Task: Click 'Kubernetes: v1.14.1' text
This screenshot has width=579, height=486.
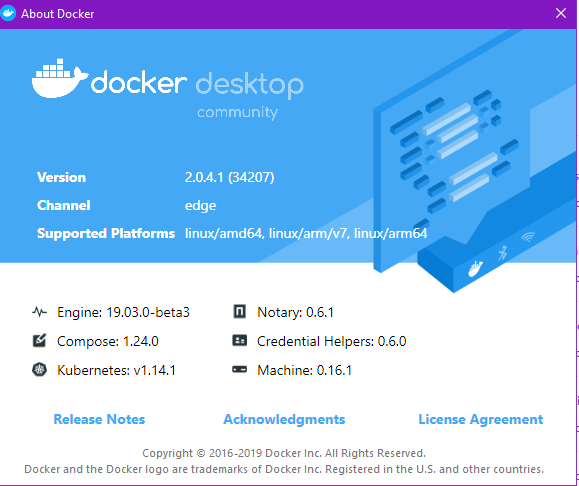Action: point(116,370)
